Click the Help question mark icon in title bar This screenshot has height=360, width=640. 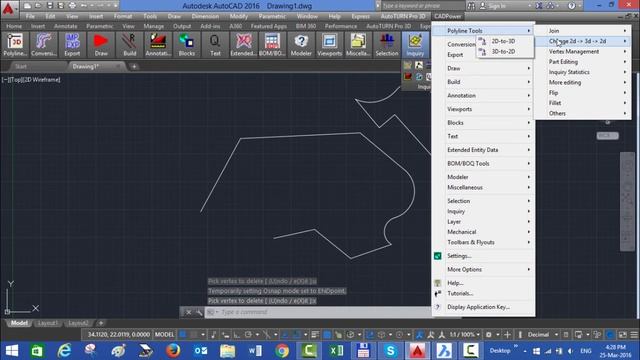[571, 6]
